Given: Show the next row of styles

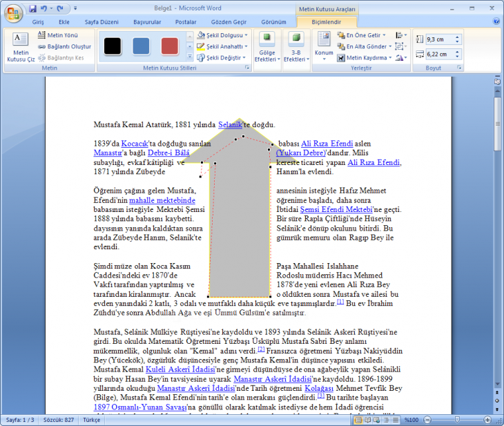Looking at the screenshot, I should point(190,47).
